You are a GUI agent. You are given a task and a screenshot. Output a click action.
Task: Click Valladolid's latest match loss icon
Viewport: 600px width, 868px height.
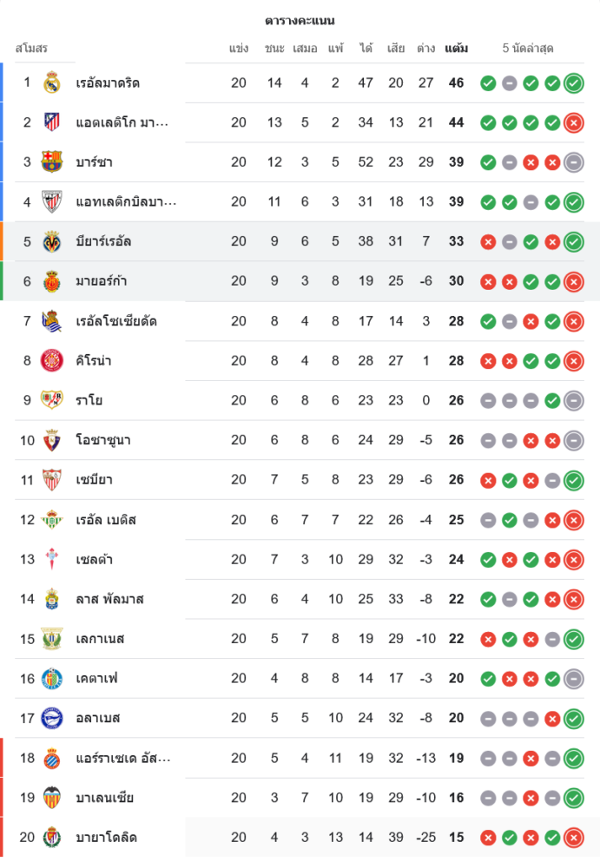(x=573, y=838)
